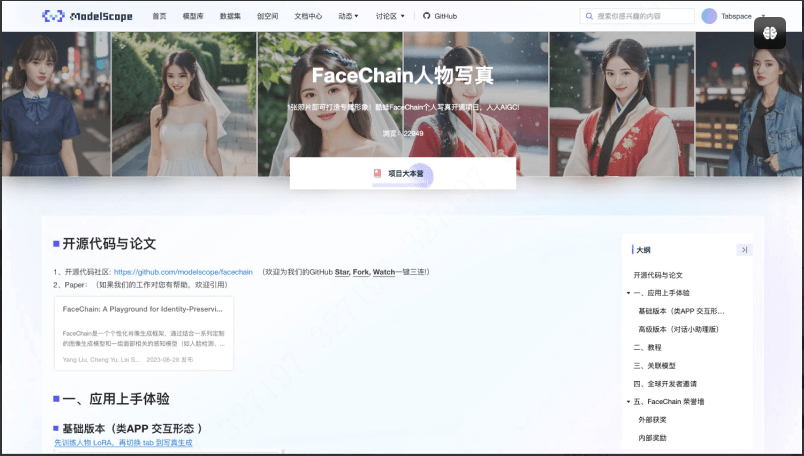Jump to 四、全球开发者邀请 in outline

665,384
